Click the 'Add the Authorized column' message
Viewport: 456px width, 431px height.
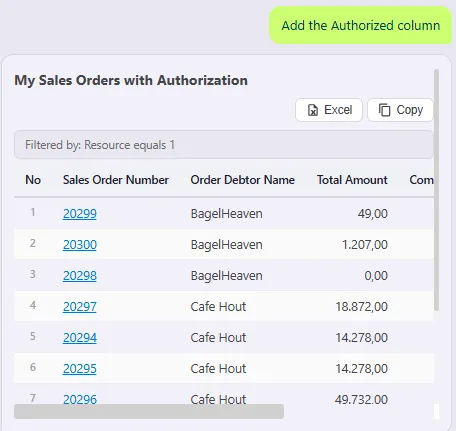tap(361, 25)
